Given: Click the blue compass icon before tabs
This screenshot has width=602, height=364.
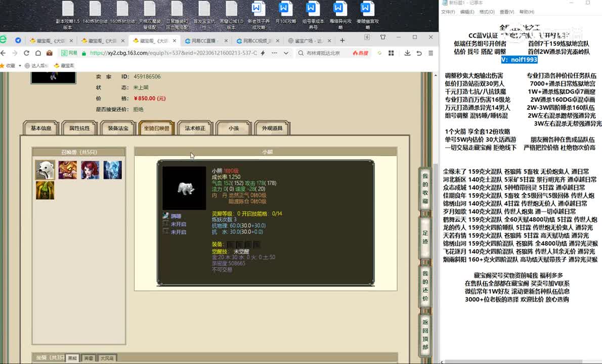Looking at the screenshot, I should pyautogui.click(x=18, y=40).
